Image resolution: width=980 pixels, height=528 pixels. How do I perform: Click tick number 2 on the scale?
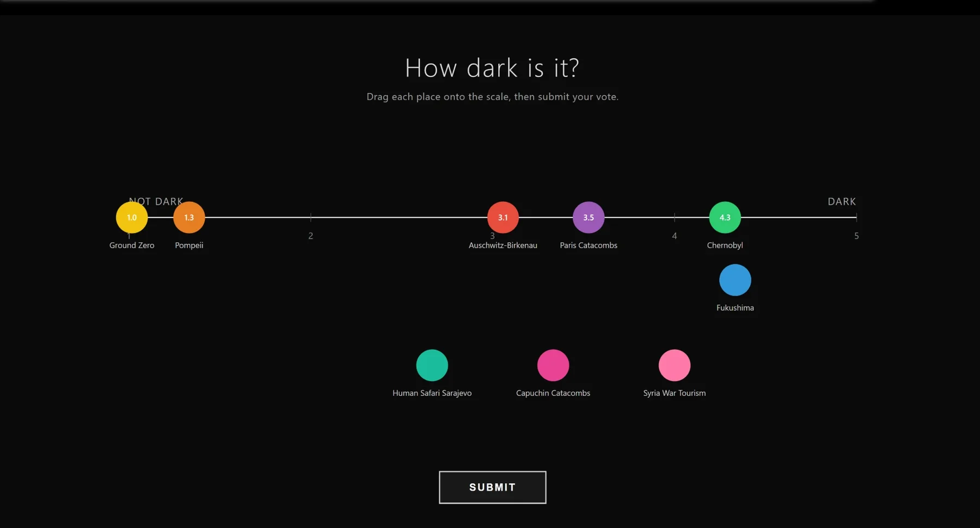[x=311, y=236]
